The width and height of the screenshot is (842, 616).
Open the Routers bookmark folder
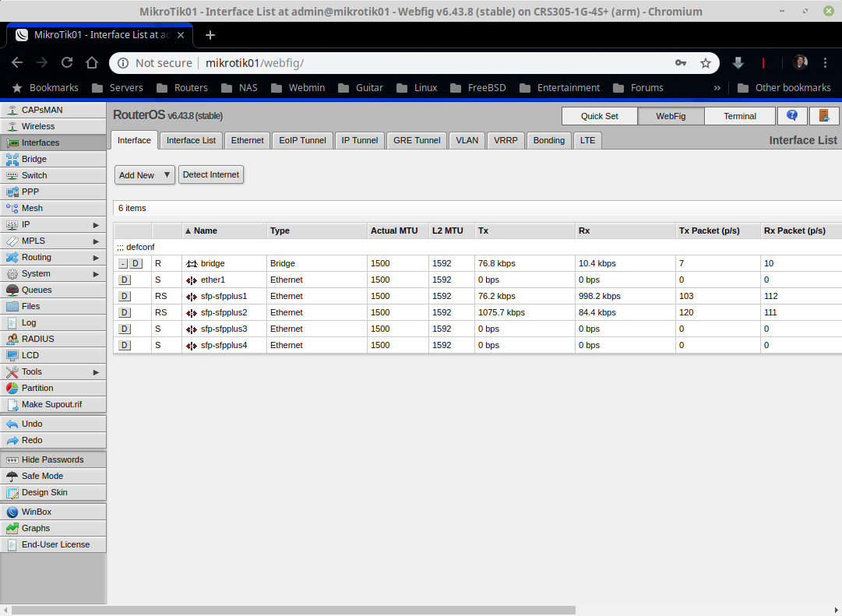182,87
